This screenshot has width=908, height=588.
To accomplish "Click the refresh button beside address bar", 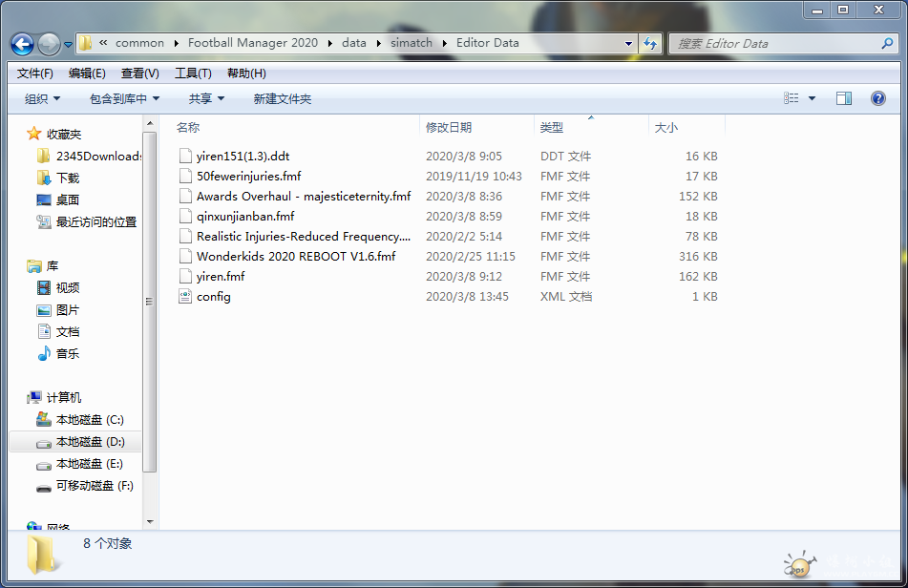I will click(x=650, y=43).
